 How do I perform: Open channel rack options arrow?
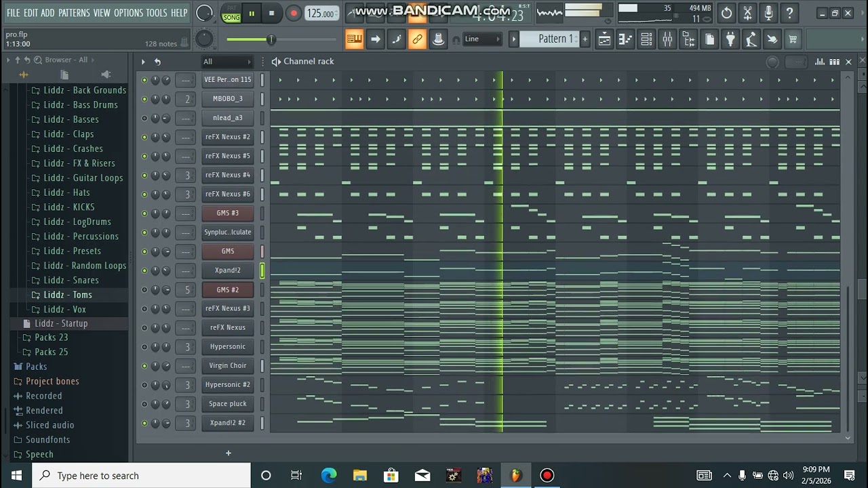point(143,62)
